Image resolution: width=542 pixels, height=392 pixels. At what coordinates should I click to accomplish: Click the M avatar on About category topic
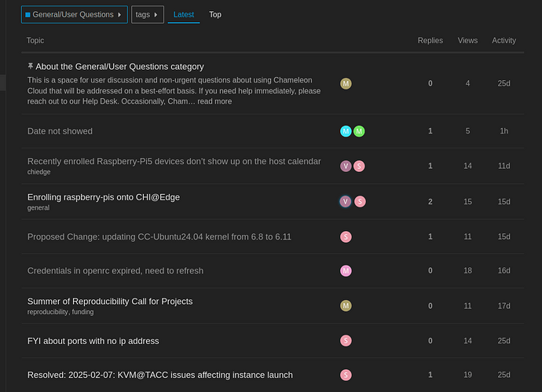pos(346,83)
